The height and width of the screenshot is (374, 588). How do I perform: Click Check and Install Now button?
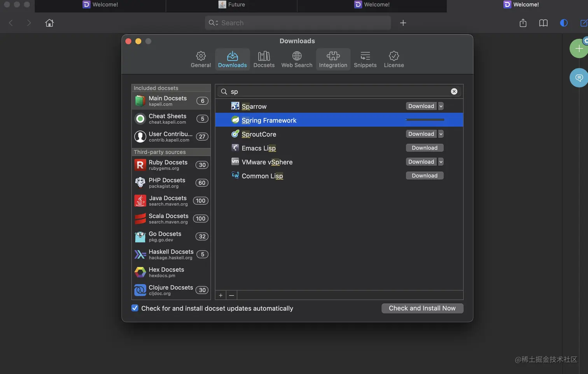[422, 308]
